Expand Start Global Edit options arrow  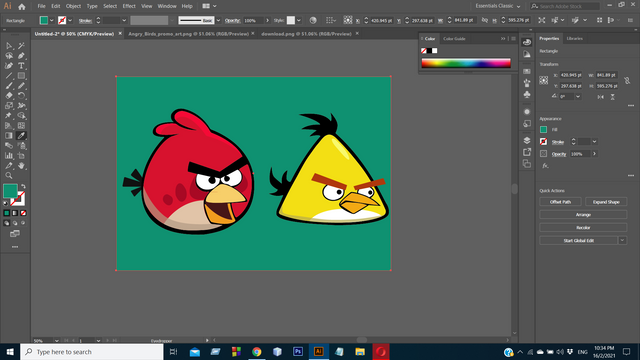[622, 240]
